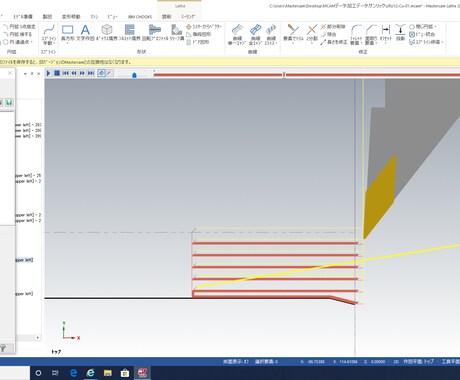460x380 pixels.
Task: Open the Spline manual dropdown arrow
Action: [x=53, y=43]
